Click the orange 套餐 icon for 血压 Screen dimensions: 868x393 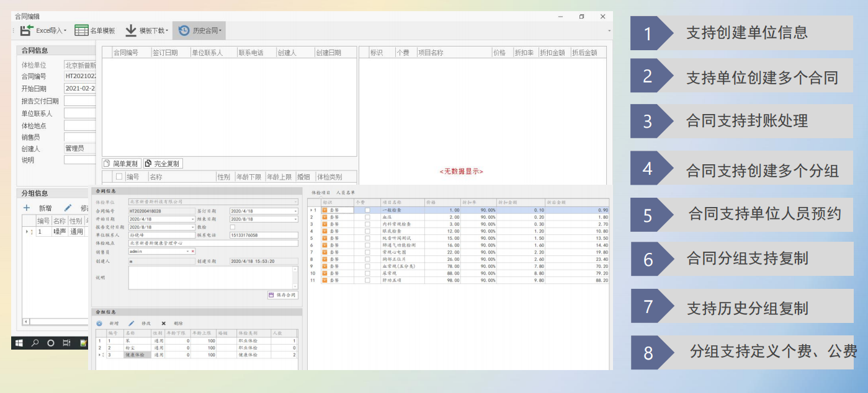(324, 218)
